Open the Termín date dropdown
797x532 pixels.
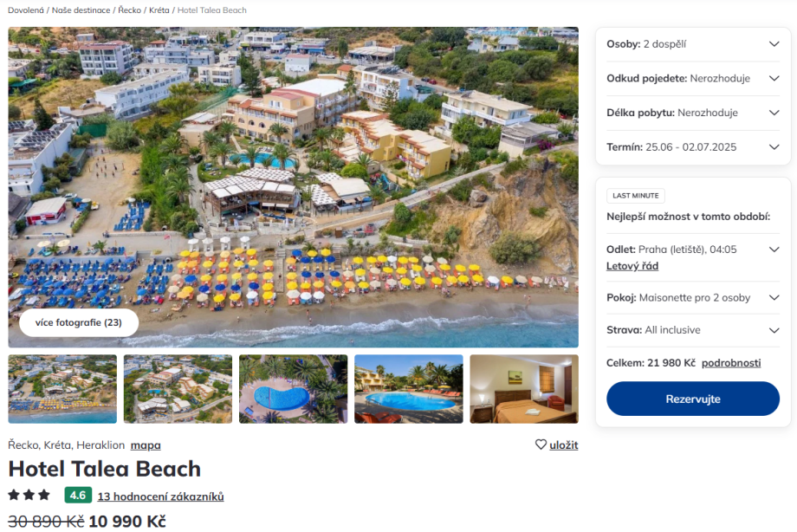click(774, 147)
